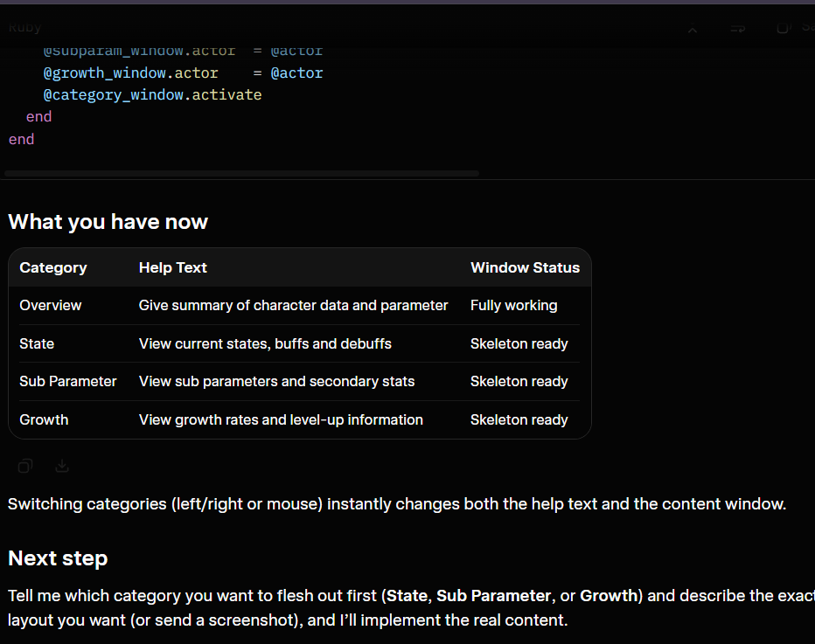815x644 pixels.
Task: Click the "Sub Parameter" category cell
Action: 68,381
